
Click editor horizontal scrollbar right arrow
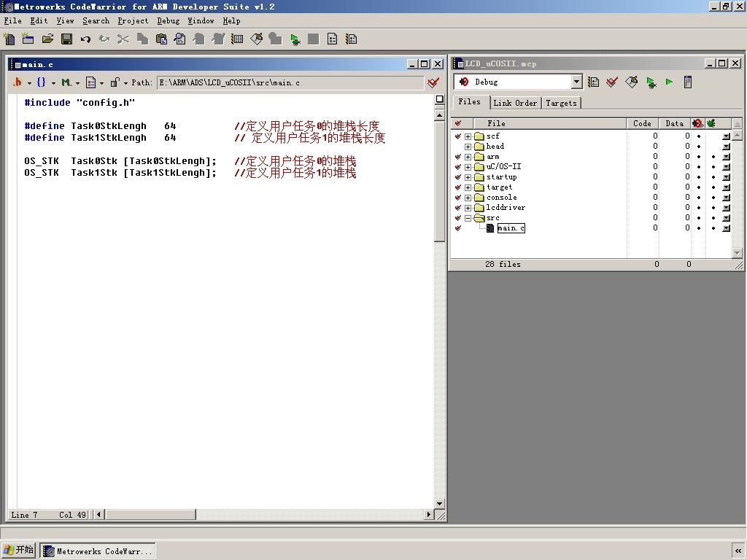pyautogui.click(x=428, y=514)
